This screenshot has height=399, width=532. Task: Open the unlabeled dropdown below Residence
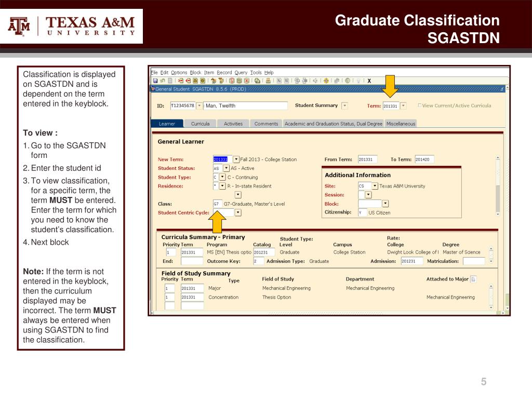coord(238,195)
